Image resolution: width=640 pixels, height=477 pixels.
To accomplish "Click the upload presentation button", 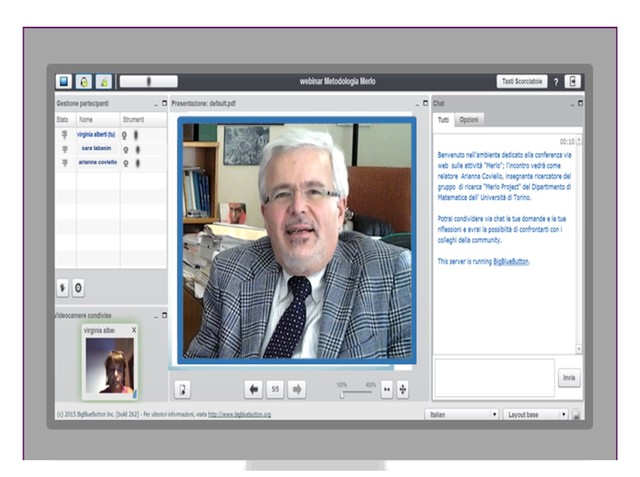I will pos(182,389).
